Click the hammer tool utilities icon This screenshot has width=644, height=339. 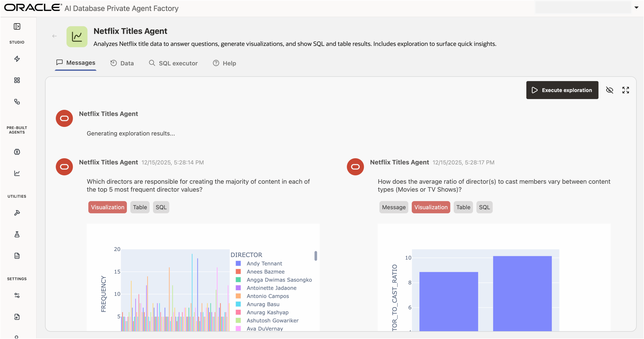(x=17, y=213)
